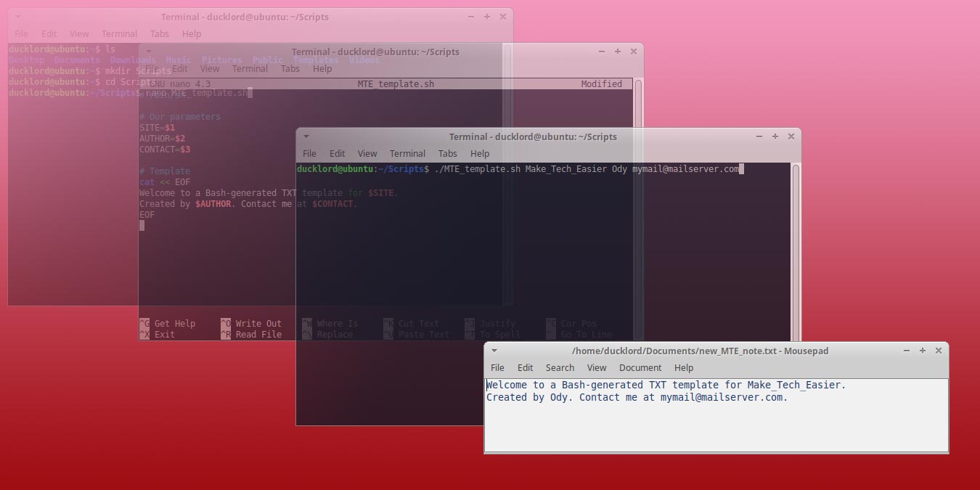The height and width of the screenshot is (490, 980).
Task: Open the Search menu in Mousepad
Action: click(560, 367)
